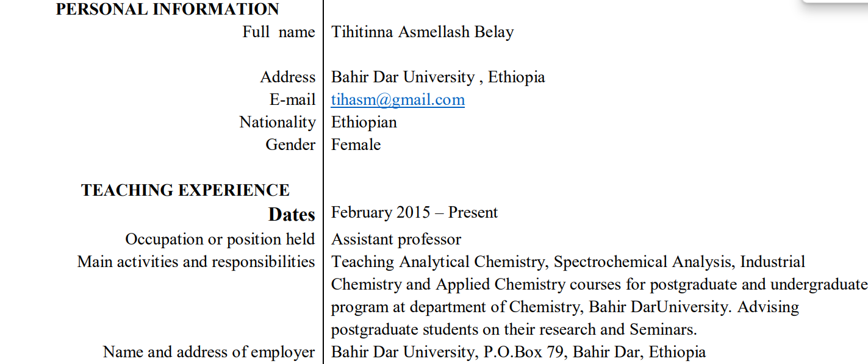This screenshot has height=364, width=868.
Task: Click the Ethiopian nationality value
Action: pyautogui.click(x=364, y=123)
